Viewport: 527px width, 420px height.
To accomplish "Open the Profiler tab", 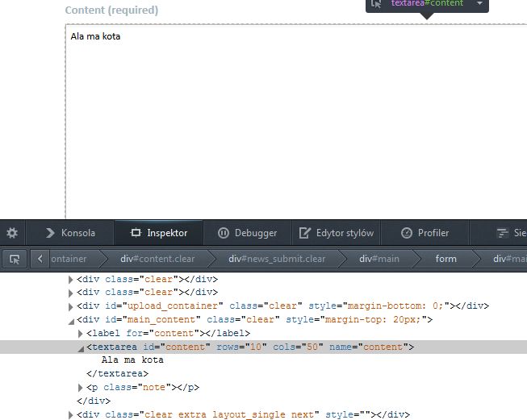I will pyautogui.click(x=425, y=233).
